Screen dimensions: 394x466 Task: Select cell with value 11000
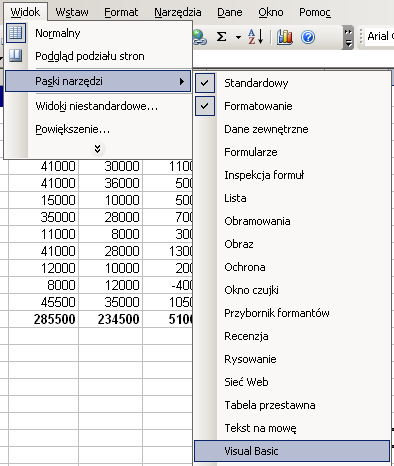tap(44, 234)
